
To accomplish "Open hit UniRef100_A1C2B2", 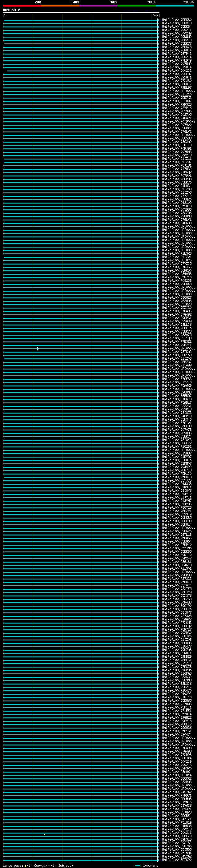I will 176,446.
